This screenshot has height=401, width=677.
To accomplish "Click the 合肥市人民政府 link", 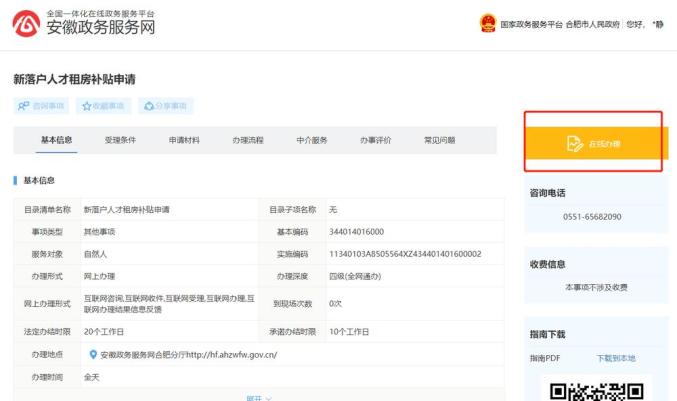I will coord(593,24).
